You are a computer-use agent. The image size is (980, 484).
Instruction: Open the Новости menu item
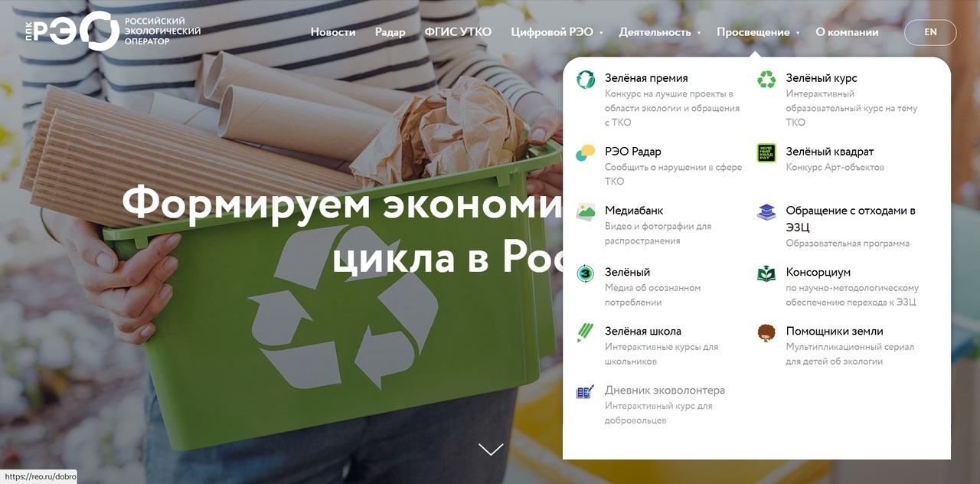pyautogui.click(x=333, y=32)
